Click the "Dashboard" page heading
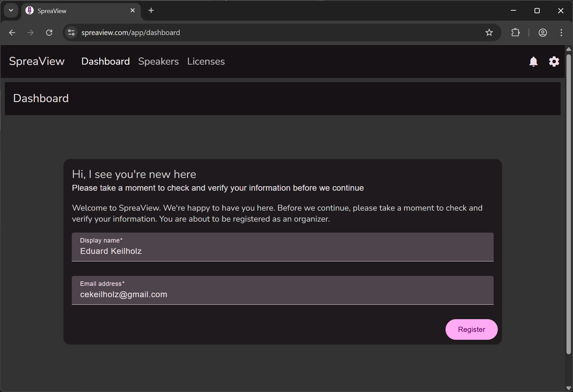 tap(41, 98)
